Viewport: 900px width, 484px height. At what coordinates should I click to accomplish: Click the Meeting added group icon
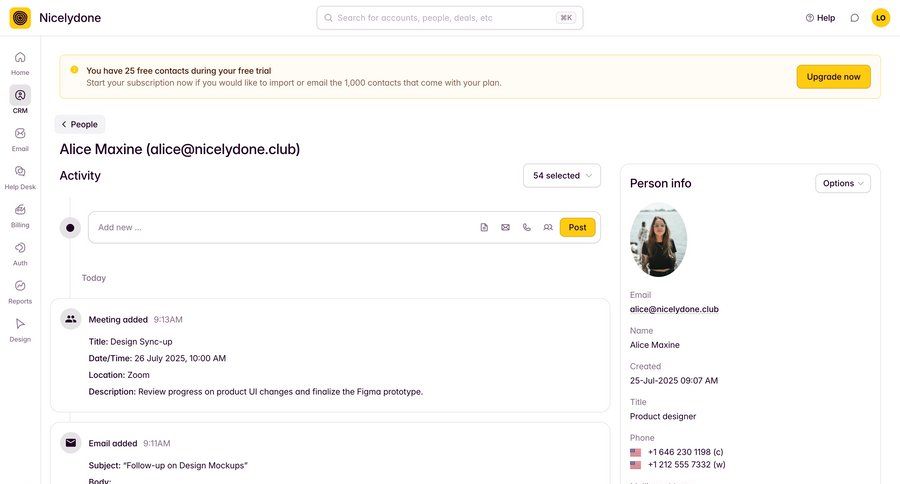click(x=71, y=319)
